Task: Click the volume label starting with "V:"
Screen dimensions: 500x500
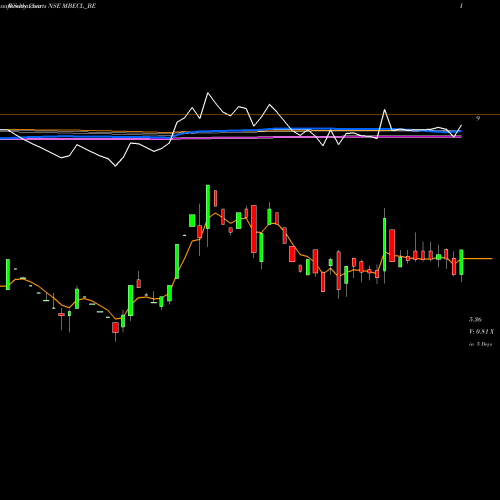Action: coord(481,332)
